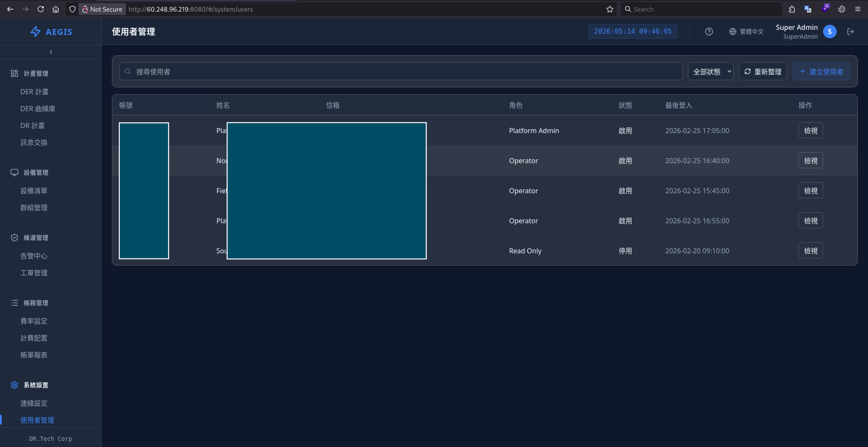Open the 繁體中文 language selector

pyautogui.click(x=746, y=32)
